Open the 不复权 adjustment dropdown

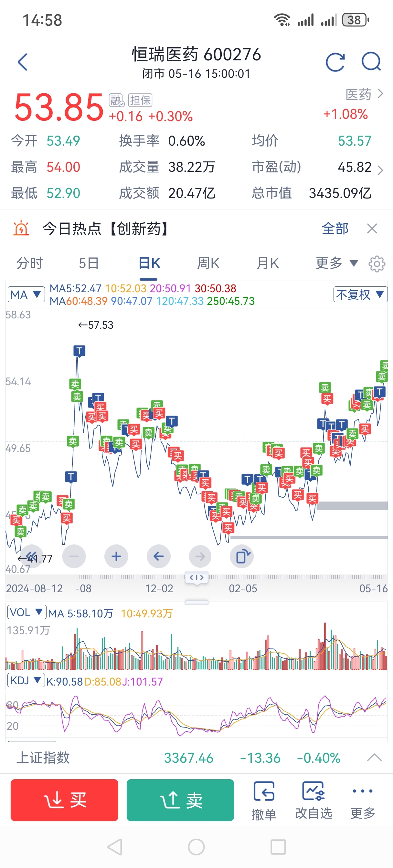[360, 294]
